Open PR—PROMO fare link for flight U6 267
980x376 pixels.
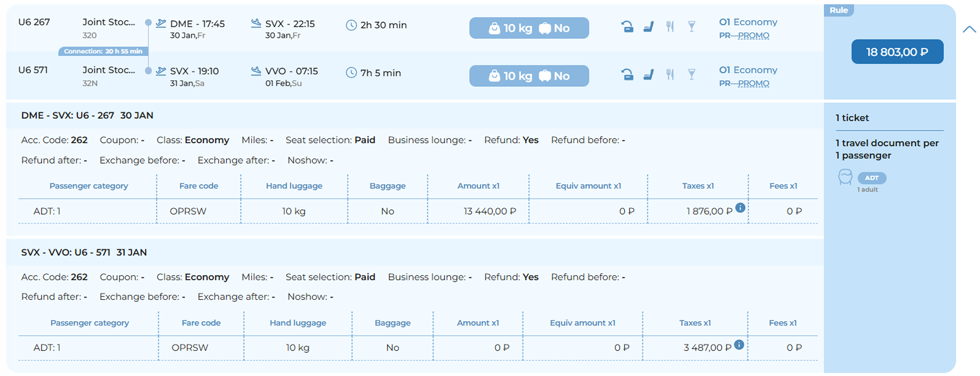744,35
